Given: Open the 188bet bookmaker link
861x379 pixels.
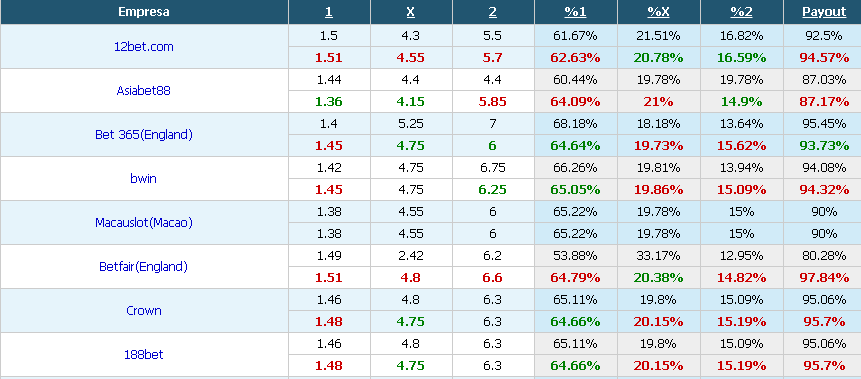Looking at the screenshot, I should (143, 354).
